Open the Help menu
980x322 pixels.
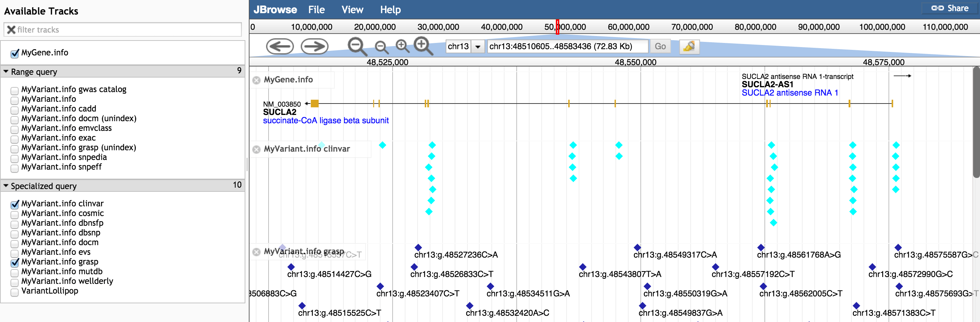point(390,9)
